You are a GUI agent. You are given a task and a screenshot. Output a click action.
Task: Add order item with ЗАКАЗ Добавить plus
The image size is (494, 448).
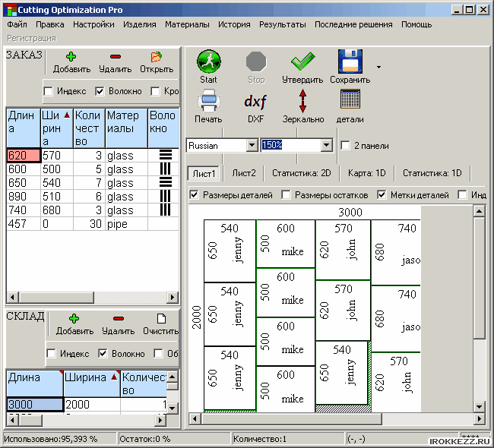(71, 57)
